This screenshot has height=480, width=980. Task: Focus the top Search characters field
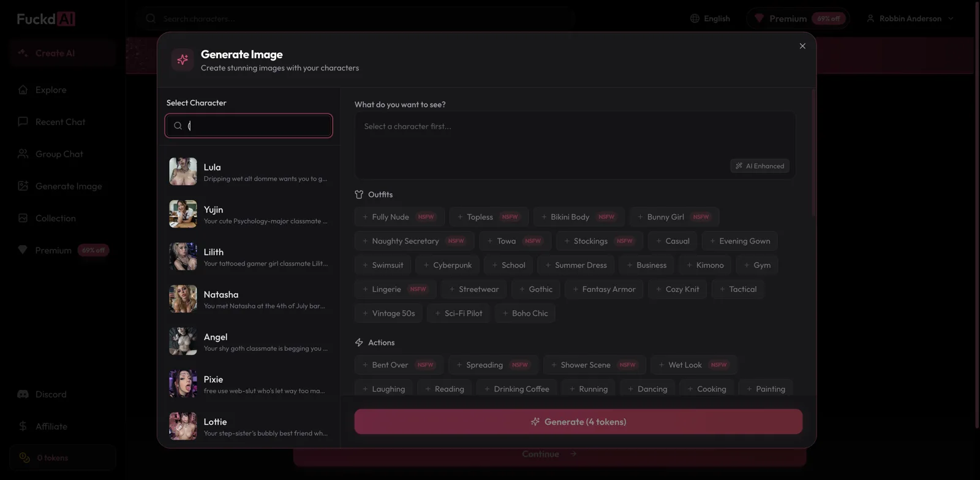click(x=355, y=18)
